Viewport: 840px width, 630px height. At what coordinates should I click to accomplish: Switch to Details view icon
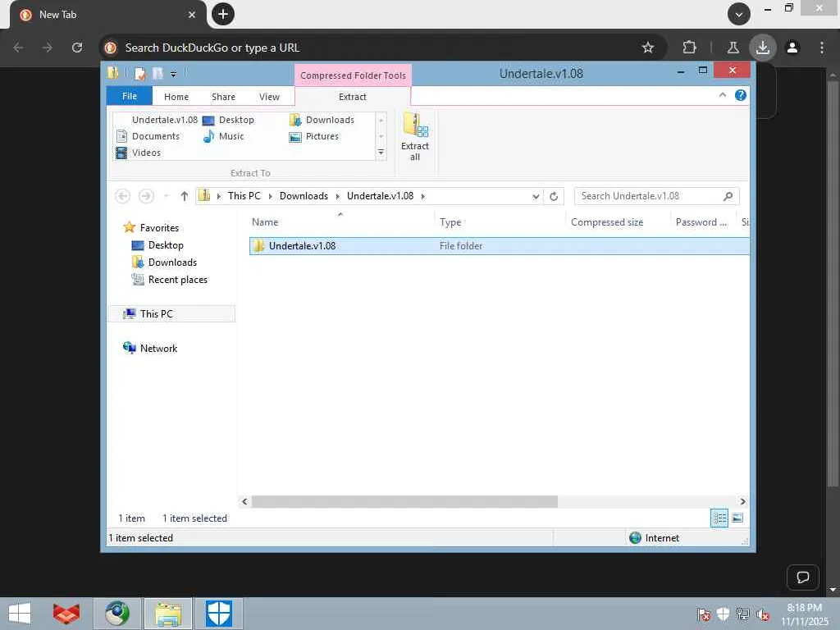[x=719, y=518]
